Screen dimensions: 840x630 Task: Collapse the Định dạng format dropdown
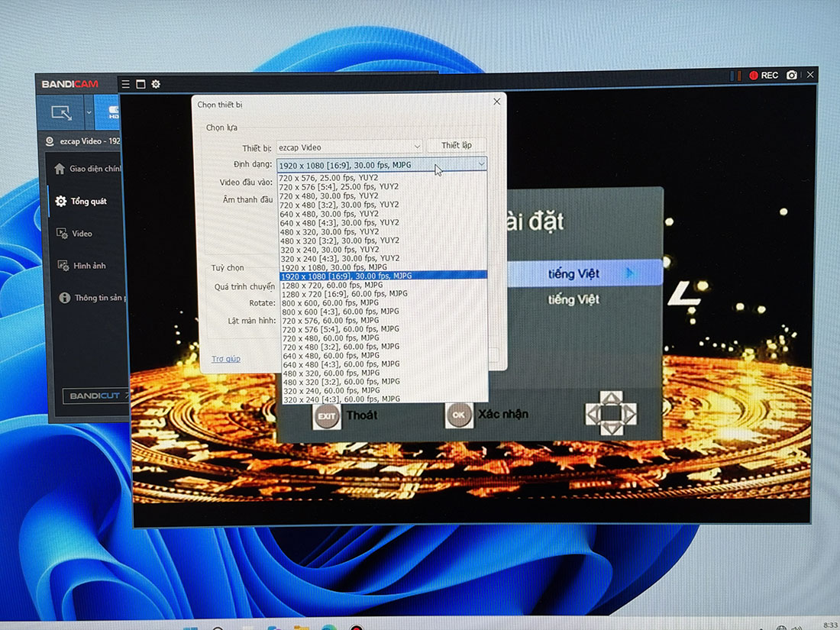[481, 164]
